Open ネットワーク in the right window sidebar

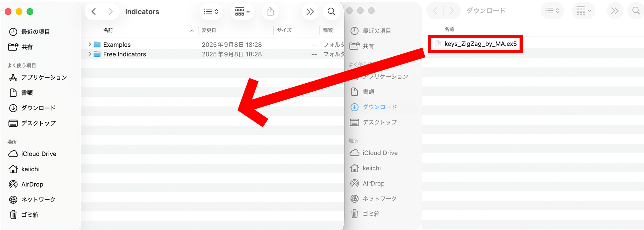pos(379,199)
